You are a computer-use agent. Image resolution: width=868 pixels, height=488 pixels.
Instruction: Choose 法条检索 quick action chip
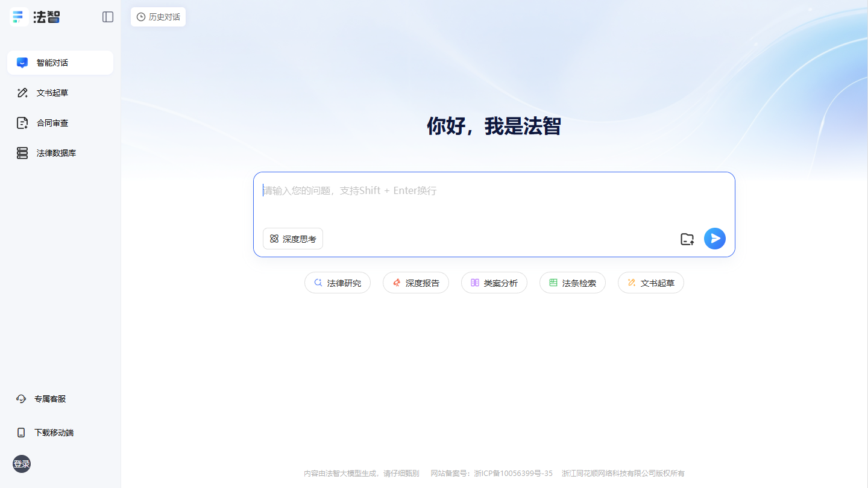coord(573,283)
